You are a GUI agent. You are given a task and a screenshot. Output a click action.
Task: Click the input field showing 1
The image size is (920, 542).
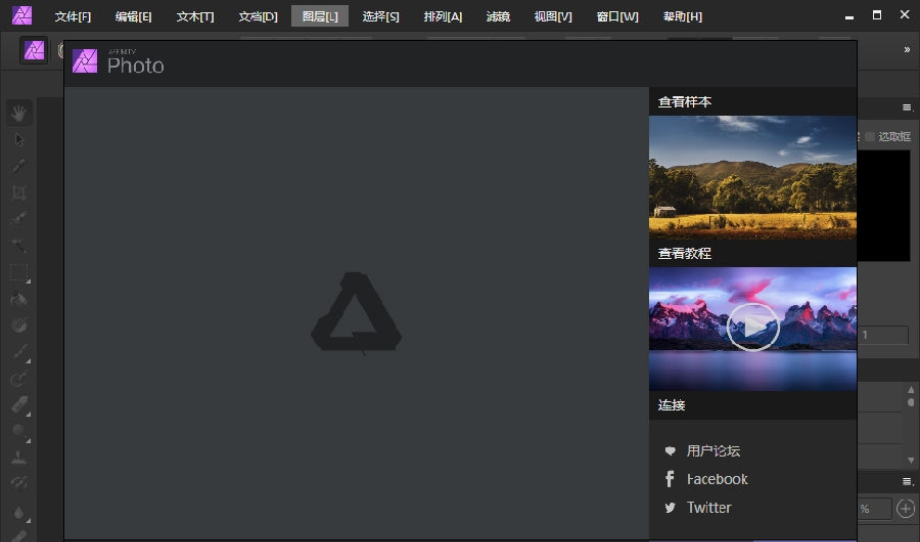884,335
